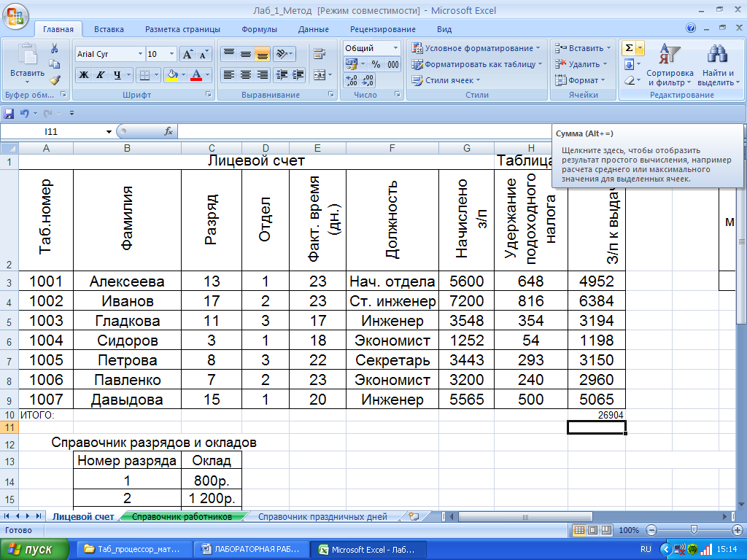This screenshot has height=560, width=747.
Task: Open the Рецензирование tab
Action: click(x=382, y=29)
